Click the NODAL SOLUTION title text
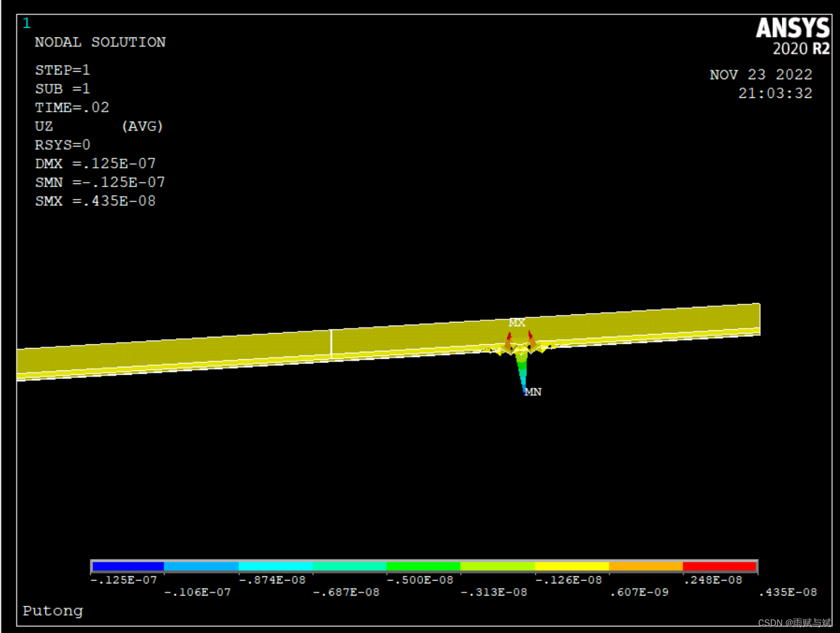The height and width of the screenshot is (633, 840). [x=100, y=42]
